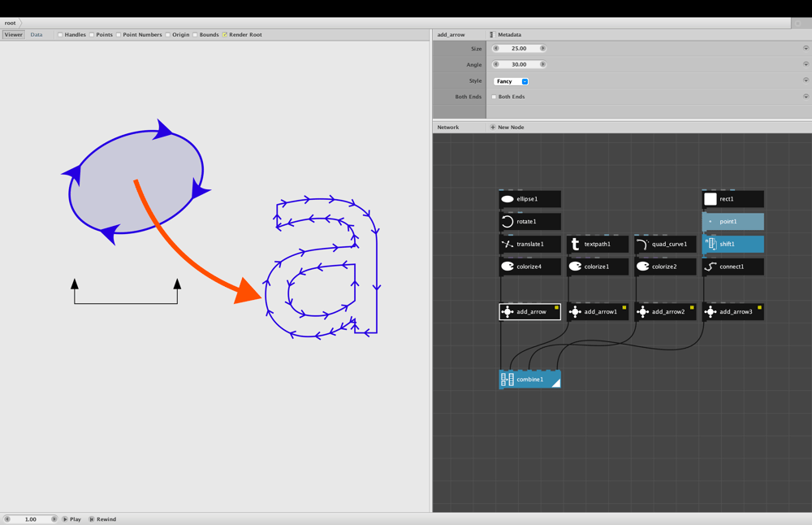This screenshot has width=812, height=525.
Task: Select the add_arrow1 node icon
Action: tap(576, 311)
